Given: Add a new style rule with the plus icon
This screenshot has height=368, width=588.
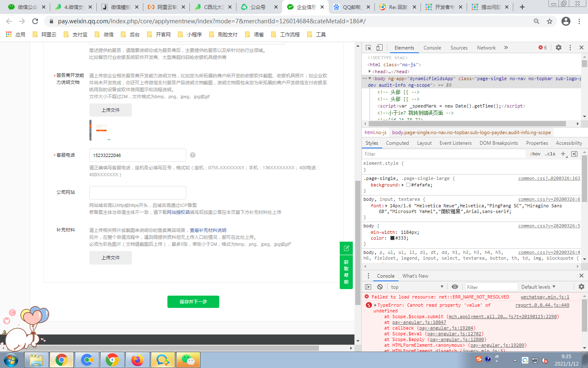Looking at the screenshot, I should [563, 154].
